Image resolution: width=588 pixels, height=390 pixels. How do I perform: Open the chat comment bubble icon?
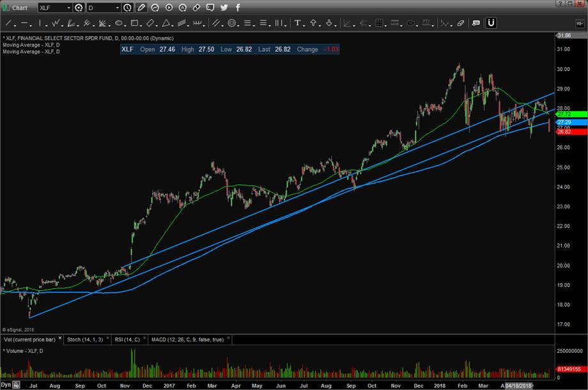point(210,8)
